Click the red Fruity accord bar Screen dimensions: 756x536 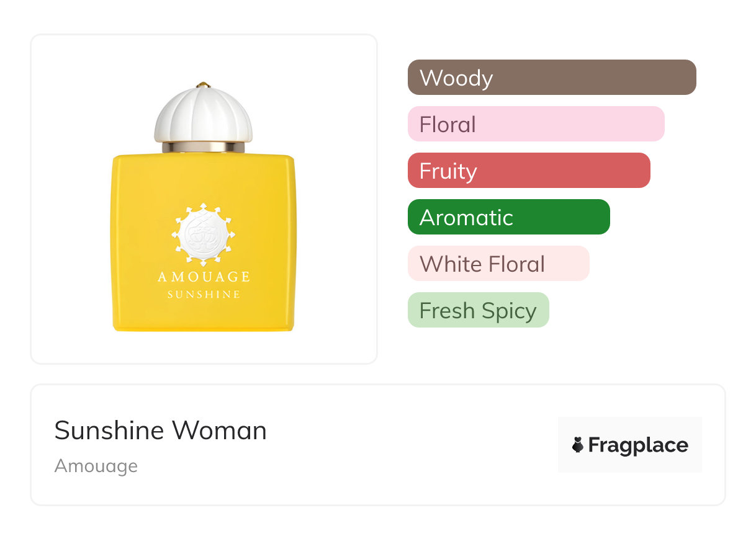pyautogui.click(x=528, y=171)
